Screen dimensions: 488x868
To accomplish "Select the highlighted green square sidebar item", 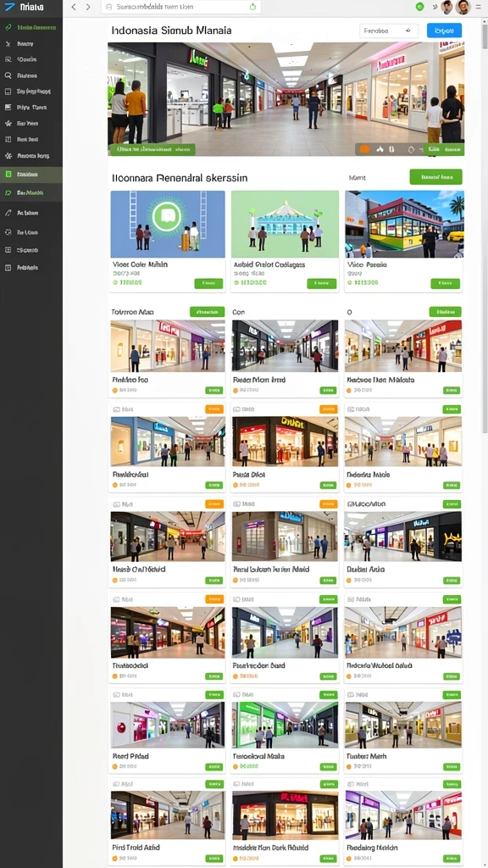I will (31, 175).
